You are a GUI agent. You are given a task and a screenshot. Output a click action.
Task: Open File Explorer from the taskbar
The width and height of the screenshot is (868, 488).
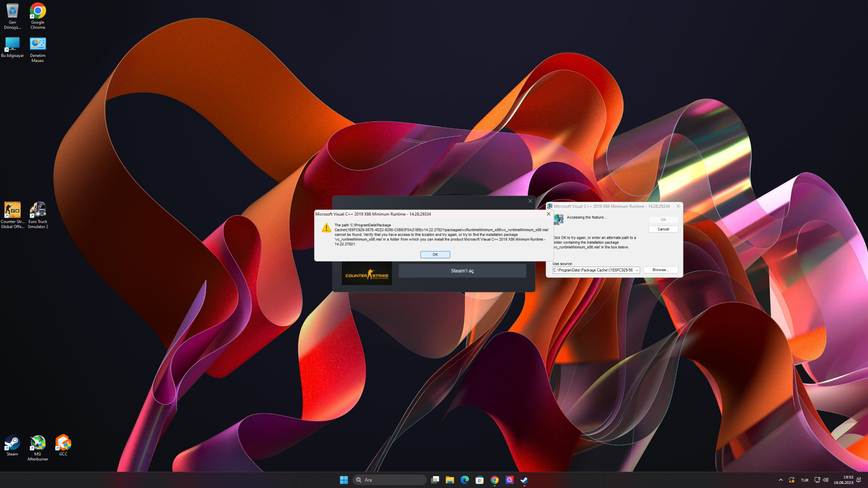click(x=449, y=480)
